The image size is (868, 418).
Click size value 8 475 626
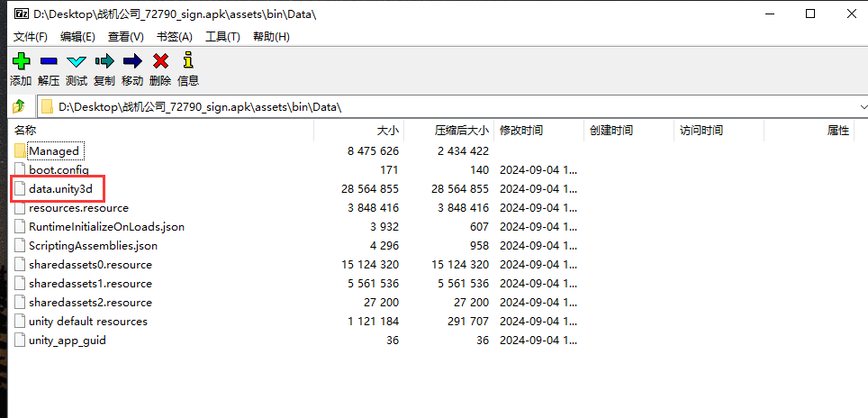click(x=374, y=150)
